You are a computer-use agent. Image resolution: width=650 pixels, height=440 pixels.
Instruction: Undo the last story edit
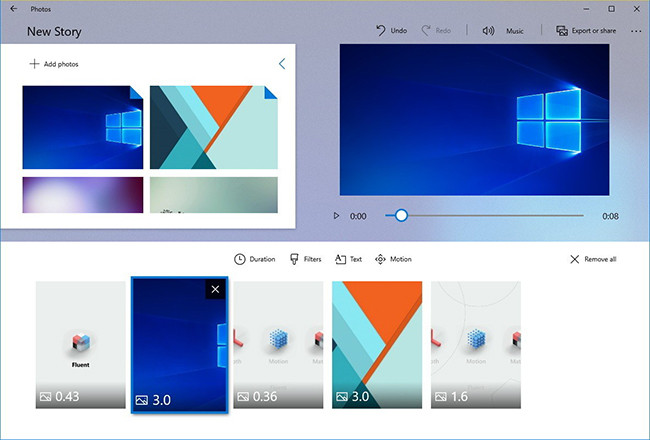coord(391,31)
